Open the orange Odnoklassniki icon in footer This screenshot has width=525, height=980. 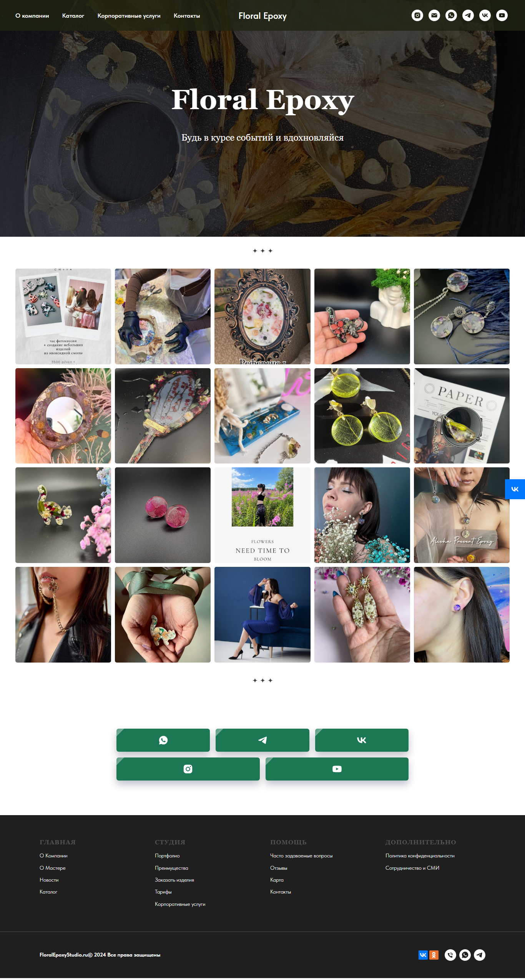(434, 955)
